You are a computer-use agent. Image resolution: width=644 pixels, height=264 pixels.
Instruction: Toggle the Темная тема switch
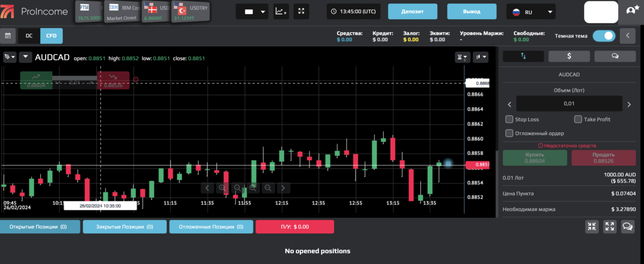(x=604, y=36)
